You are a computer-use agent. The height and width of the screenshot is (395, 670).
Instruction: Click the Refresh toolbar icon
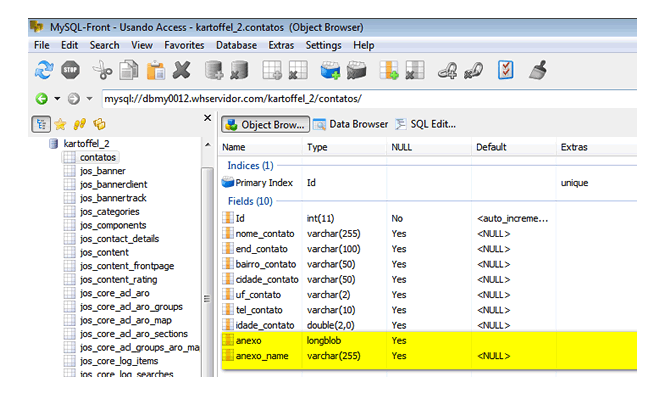[44, 70]
